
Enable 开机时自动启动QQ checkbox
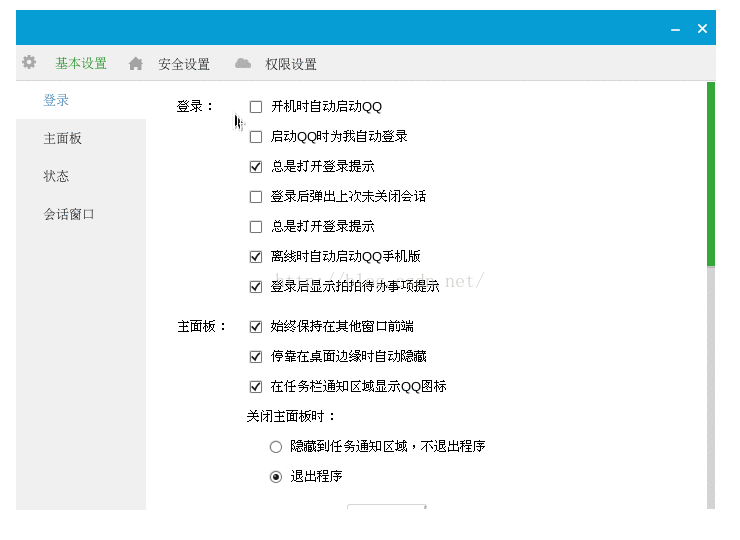click(x=256, y=106)
